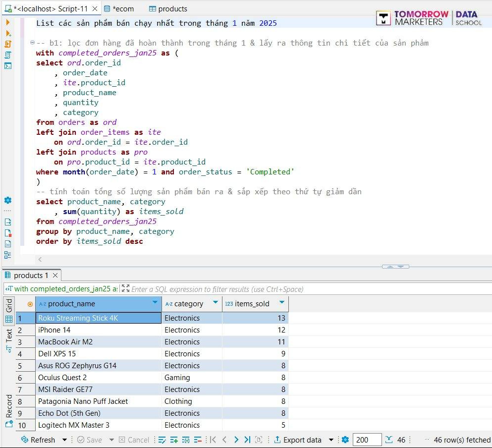Click the edit cell value icon
The image size is (492, 448).
(x=162, y=440)
